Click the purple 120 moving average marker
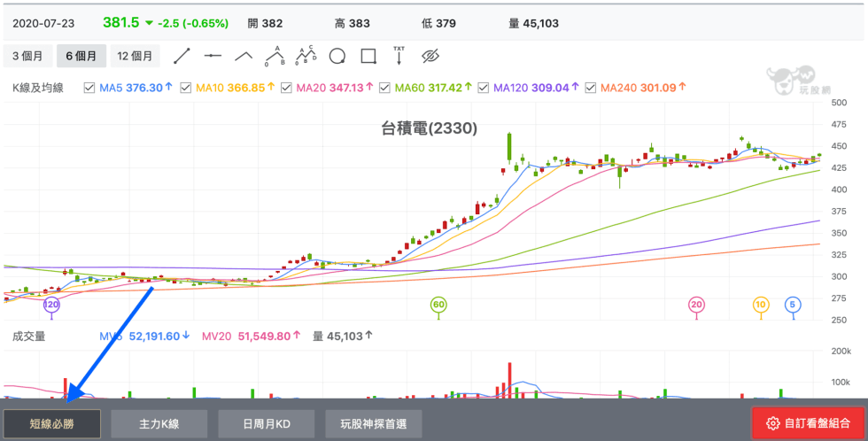Image resolution: width=868 pixels, height=441 pixels. click(51, 305)
